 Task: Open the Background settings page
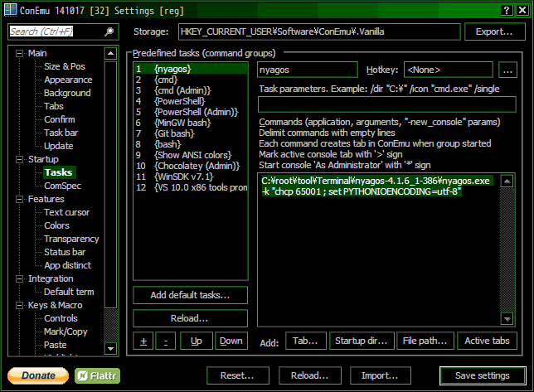pos(67,93)
